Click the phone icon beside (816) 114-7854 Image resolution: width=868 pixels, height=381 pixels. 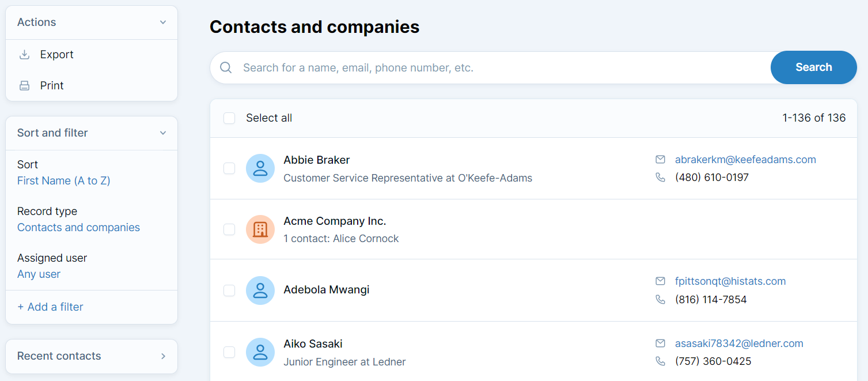tap(661, 300)
